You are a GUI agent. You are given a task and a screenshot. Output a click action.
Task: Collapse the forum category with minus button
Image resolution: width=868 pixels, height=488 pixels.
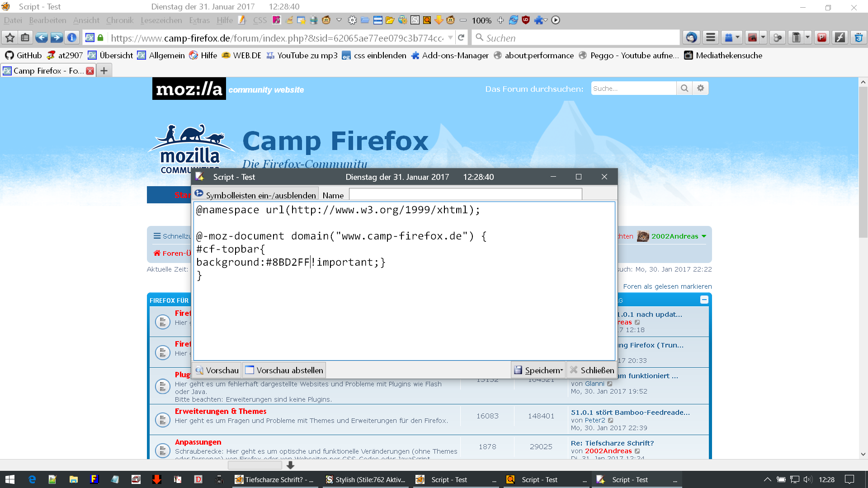pos(704,300)
